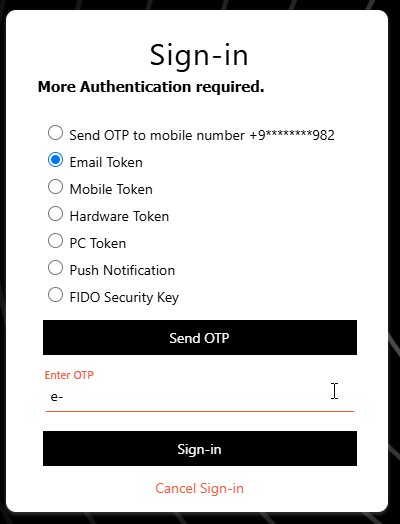Select the PC Token radio button

tap(55, 241)
